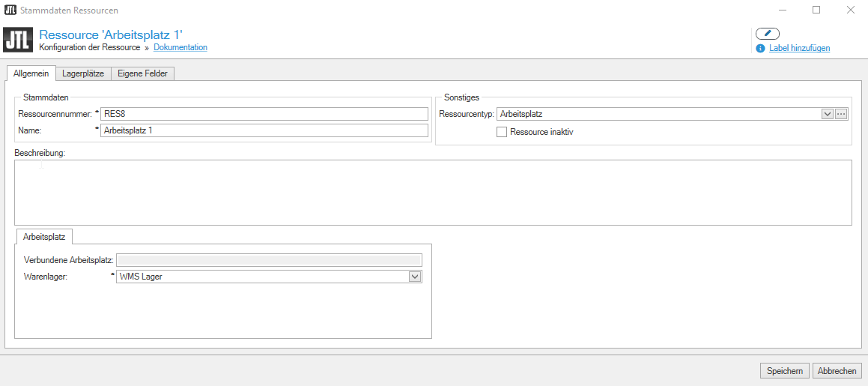
Task: Click into the Name input field
Action: click(x=264, y=130)
